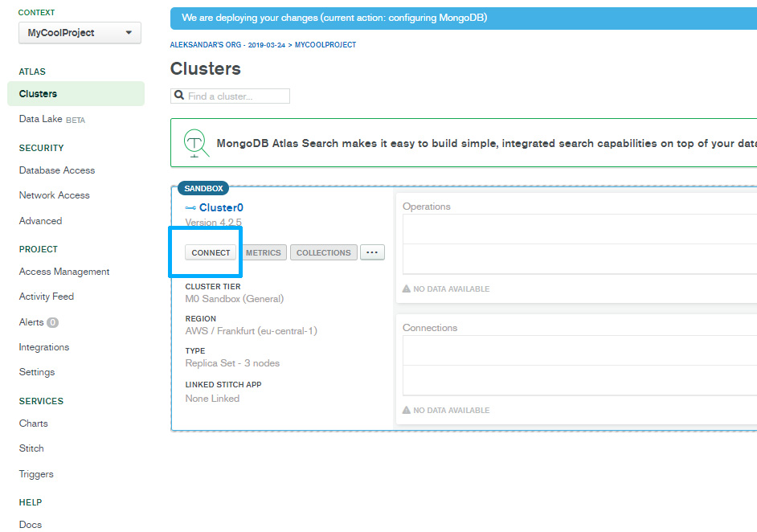Open Clusters in the Atlas sidebar

[x=76, y=94]
